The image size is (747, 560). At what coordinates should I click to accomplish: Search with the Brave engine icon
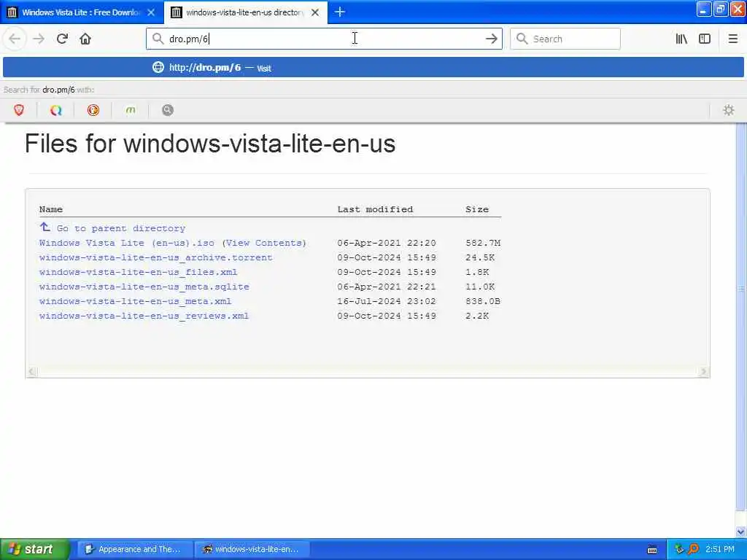pyautogui.click(x=19, y=110)
